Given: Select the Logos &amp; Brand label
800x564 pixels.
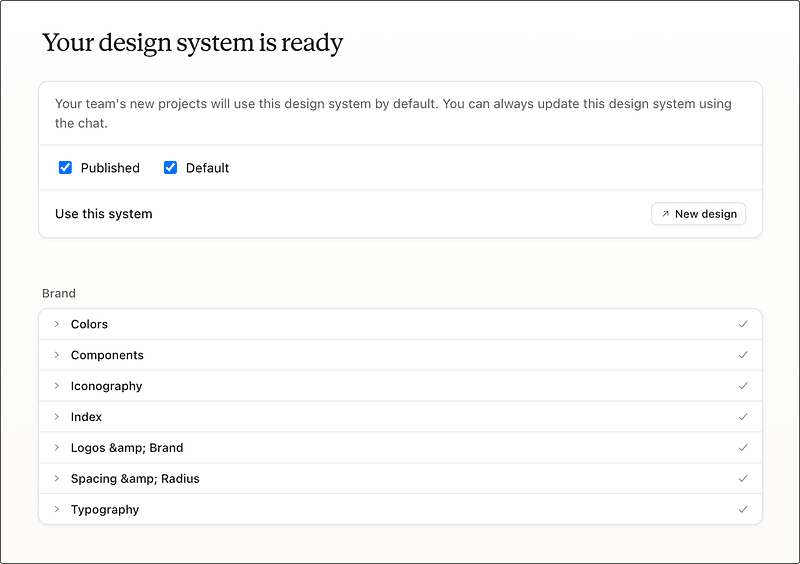Looking at the screenshot, I should tap(127, 448).
